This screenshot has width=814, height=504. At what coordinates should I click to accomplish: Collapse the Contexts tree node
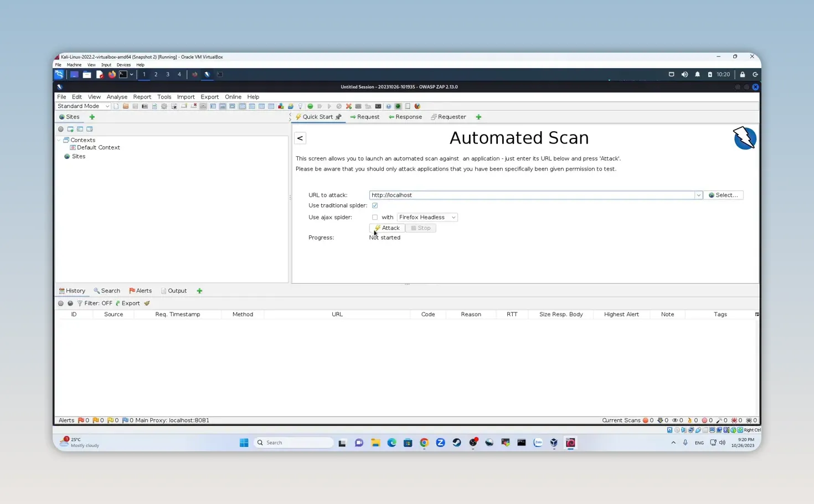tap(59, 140)
